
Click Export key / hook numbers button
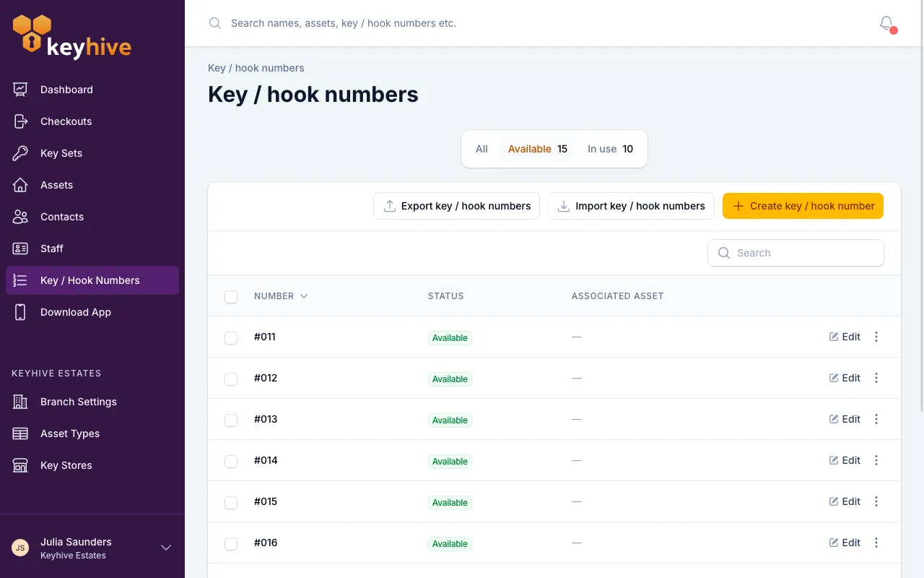[456, 206]
